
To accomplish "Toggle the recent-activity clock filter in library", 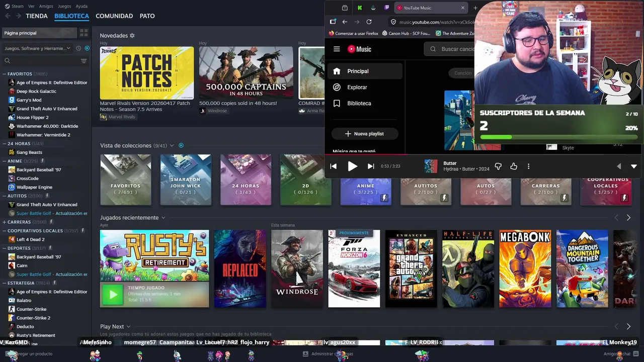I will pyautogui.click(x=78, y=48).
